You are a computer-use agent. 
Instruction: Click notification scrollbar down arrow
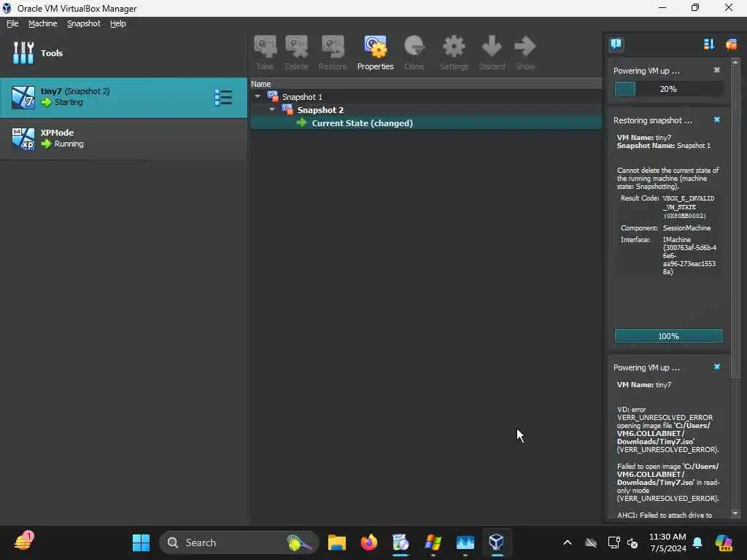(735, 513)
